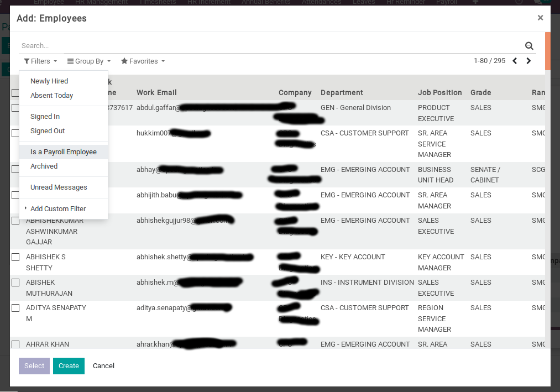This screenshot has width=560, height=392.
Task: Collapse the Filters dropdown
Action: coord(37,61)
